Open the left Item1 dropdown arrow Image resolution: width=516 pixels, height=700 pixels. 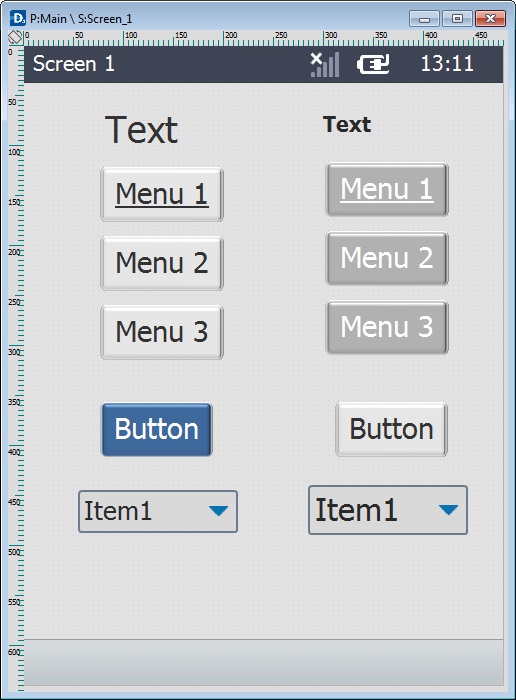click(218, 511)
